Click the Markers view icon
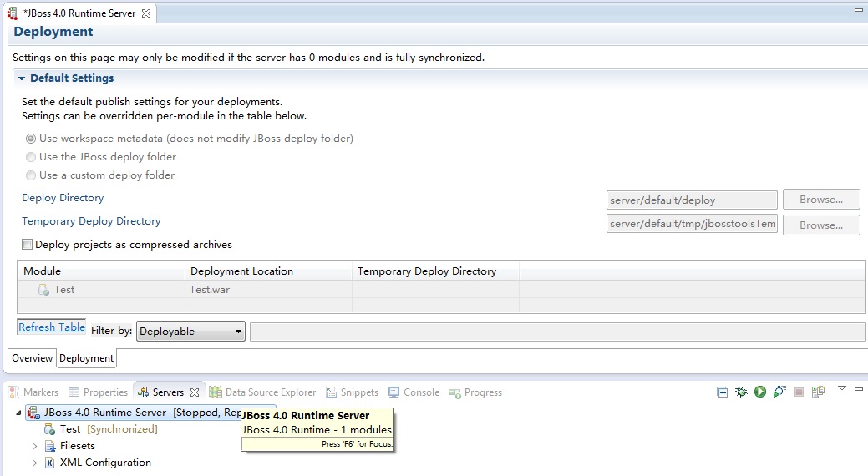 13,392
